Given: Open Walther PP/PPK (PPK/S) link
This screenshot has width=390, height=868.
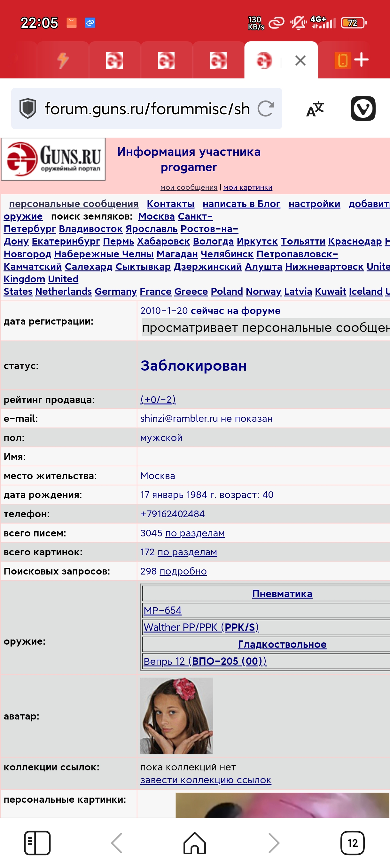Looking at the screenshot, I should click(201, 627).
